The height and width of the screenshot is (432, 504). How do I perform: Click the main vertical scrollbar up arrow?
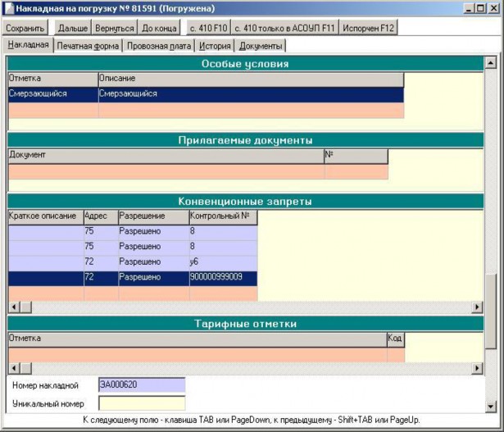click(x=491, y=62)
